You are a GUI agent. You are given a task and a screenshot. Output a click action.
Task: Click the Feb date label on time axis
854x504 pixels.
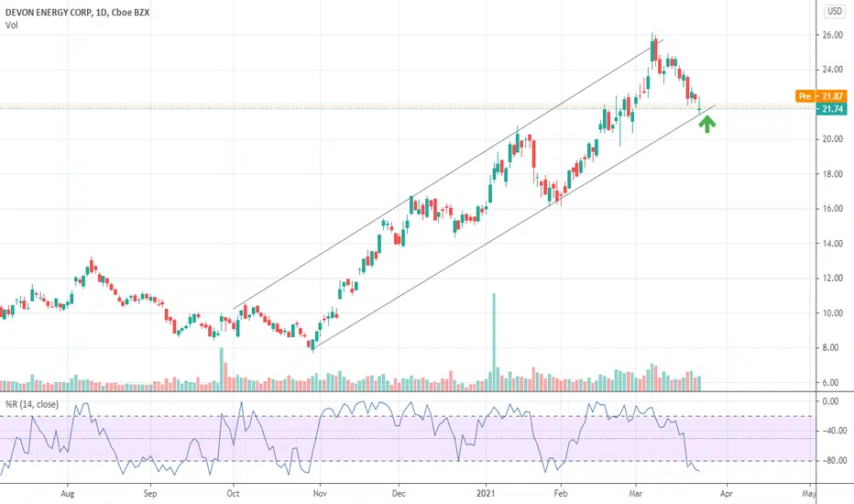point(561,494)
